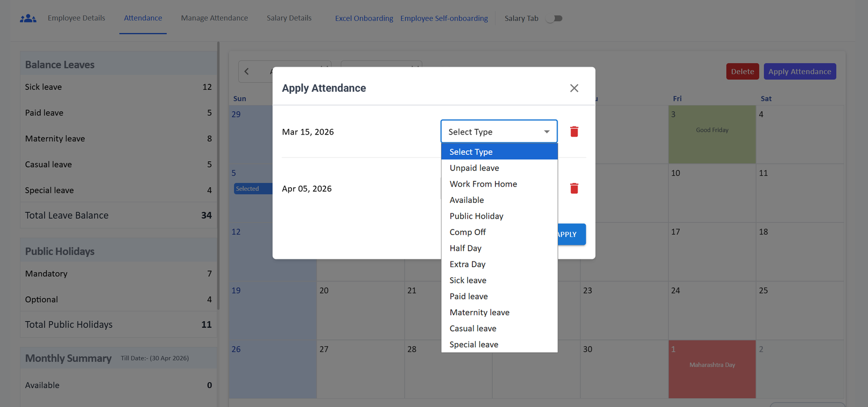Select the highlighted Select Type option
Viewport: 868px width, 407px height.
point(500,152)
